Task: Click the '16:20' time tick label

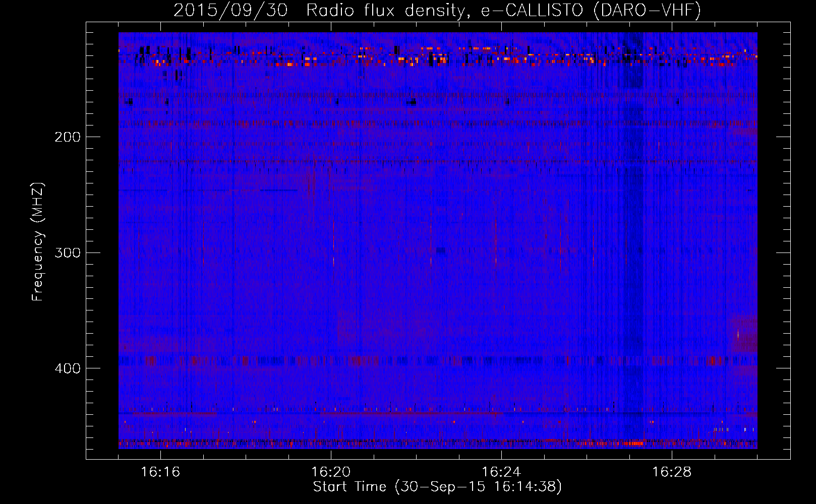Action: (331, 472)
